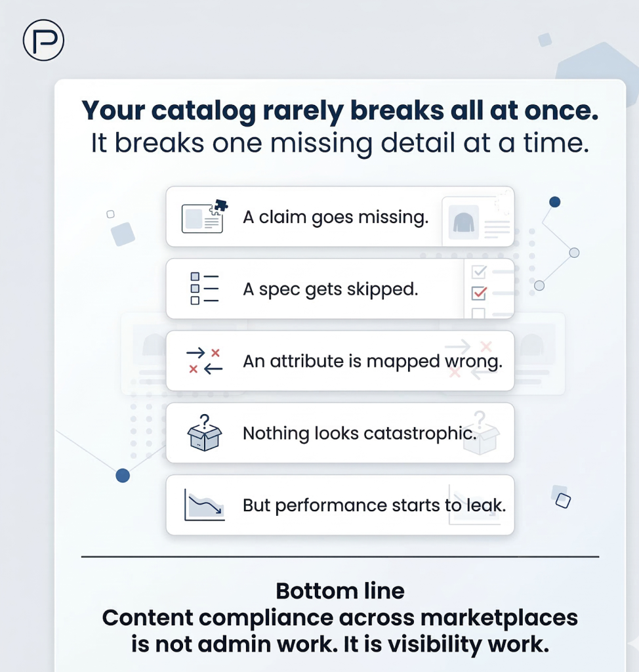Click the headline "Your catalog rarely breaks all at once."

(x=340, y=110)
